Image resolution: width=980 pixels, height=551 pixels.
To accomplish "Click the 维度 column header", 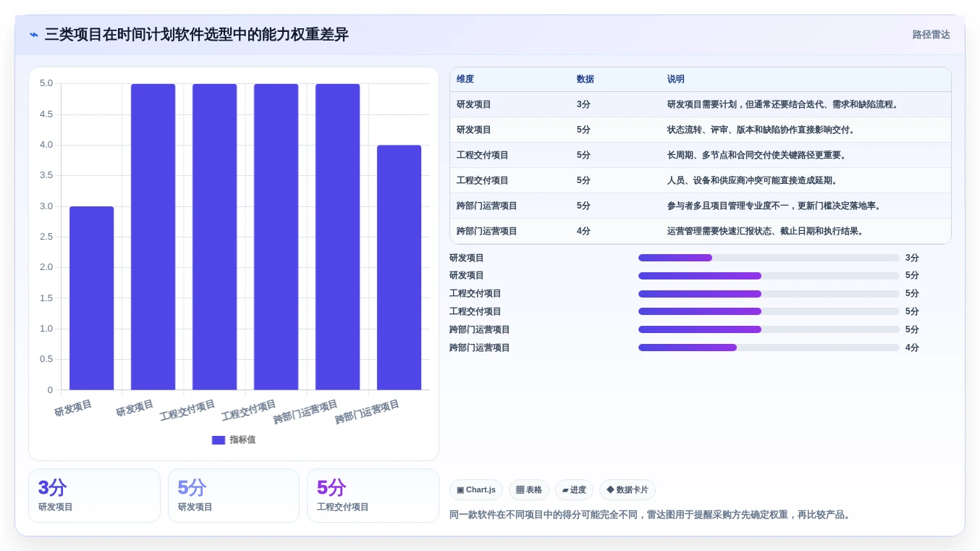I will 465,80.
